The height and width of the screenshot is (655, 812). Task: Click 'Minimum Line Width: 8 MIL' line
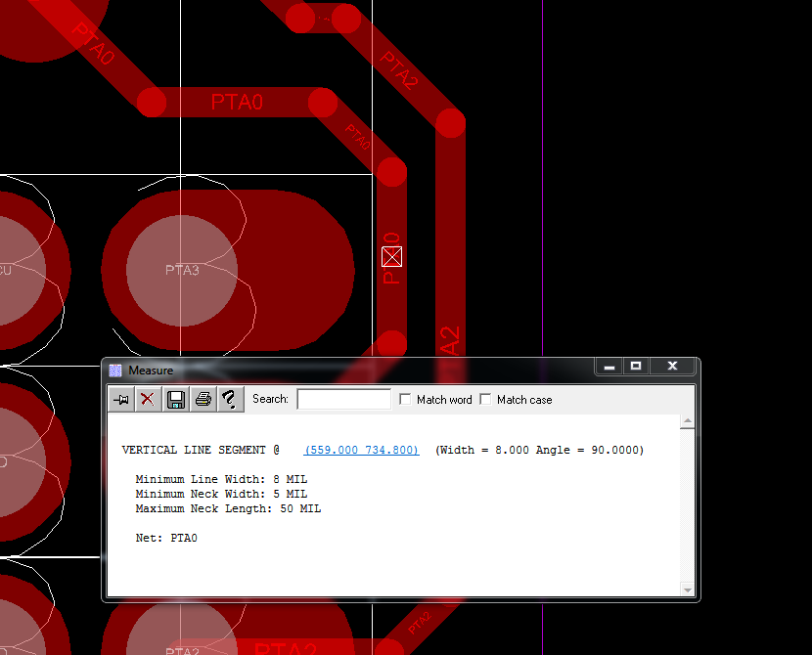point(221,480)
